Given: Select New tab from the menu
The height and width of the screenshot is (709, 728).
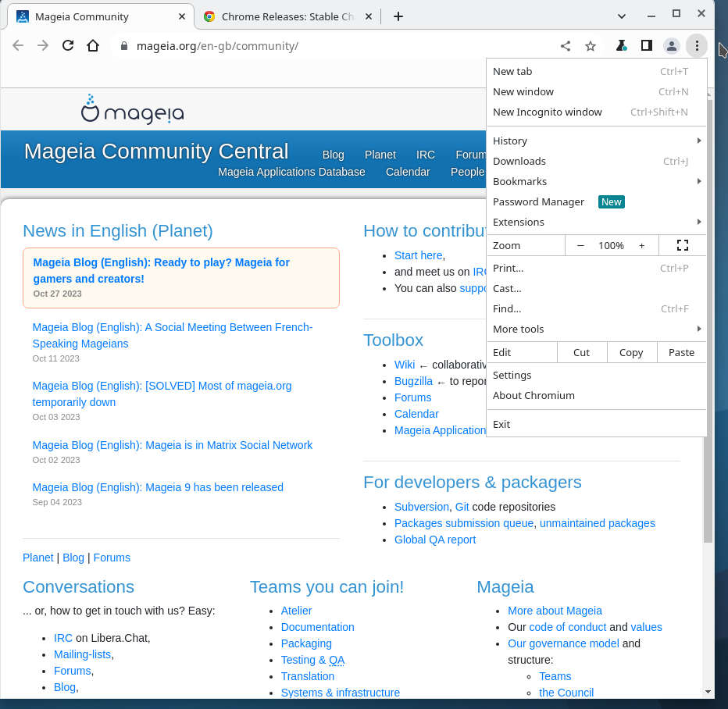Looking at the screenshot, I should click(596, 72).
